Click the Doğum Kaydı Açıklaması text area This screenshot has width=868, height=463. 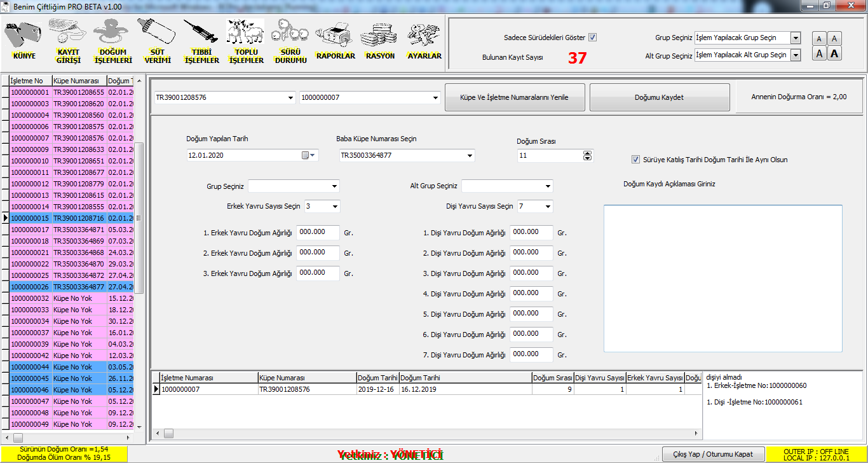click(722, 278)
